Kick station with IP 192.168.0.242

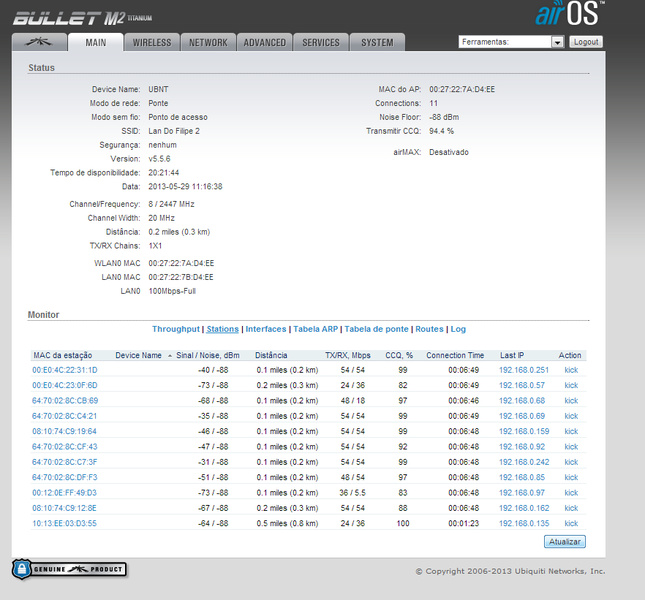click(x=571, y=462)
